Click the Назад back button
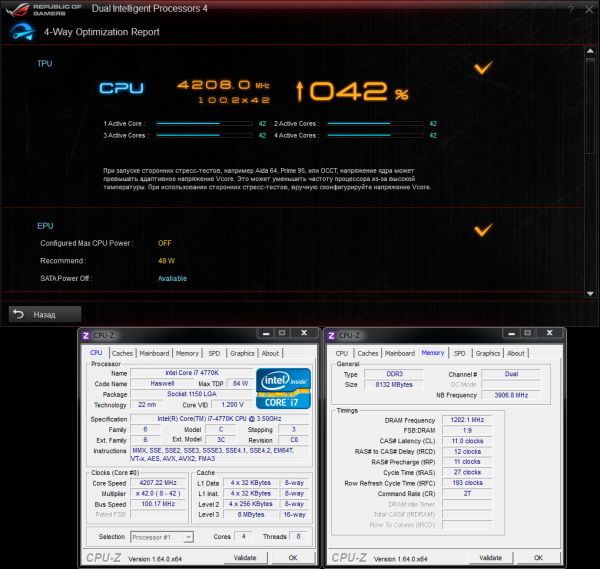This screenshot has height=569, width=600. tap(45, 314)
